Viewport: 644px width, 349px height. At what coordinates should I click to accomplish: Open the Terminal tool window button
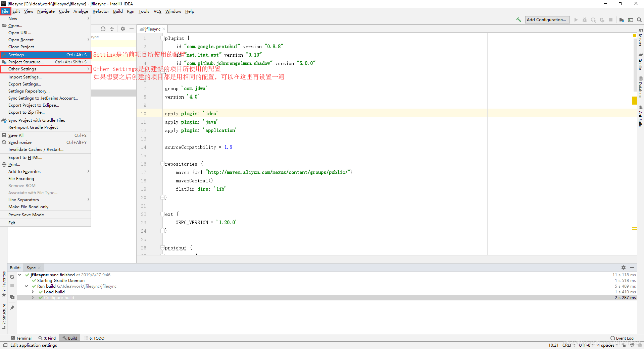[x=21, y=338]
